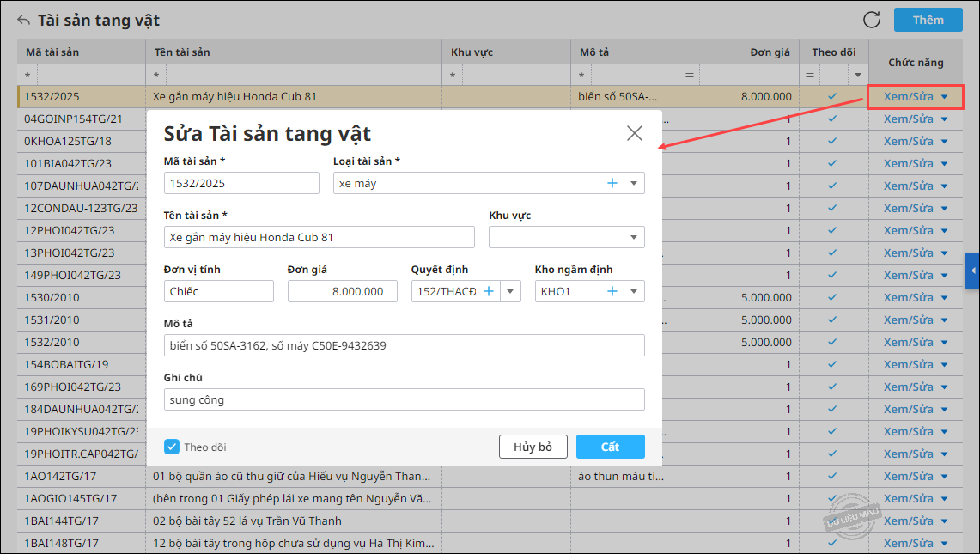Viewport: 980px width, 554px height.
Task: Add new Quyết định with plus icon
Action: [x=489, y=291]
